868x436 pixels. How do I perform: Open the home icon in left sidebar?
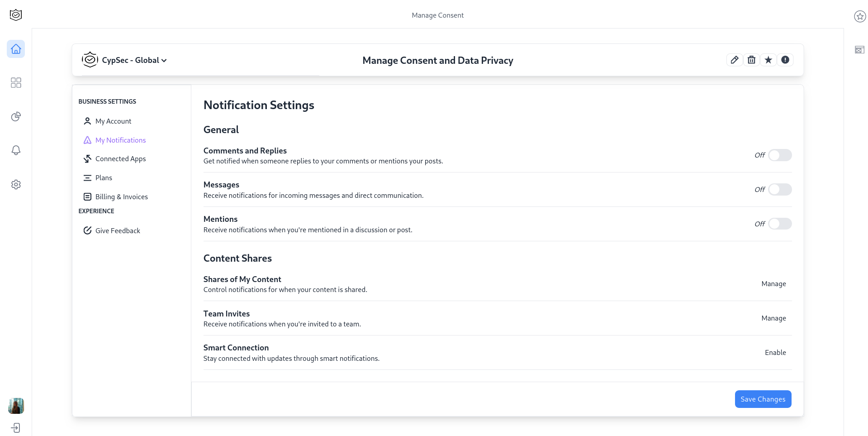click(x=16, y=49)
